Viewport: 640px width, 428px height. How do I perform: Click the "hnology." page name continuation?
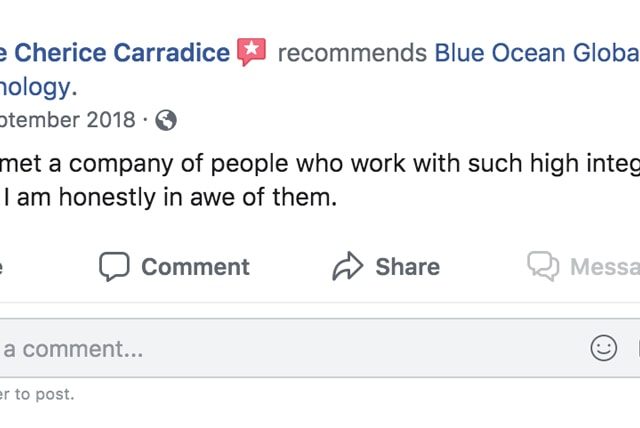click(37, 86)
